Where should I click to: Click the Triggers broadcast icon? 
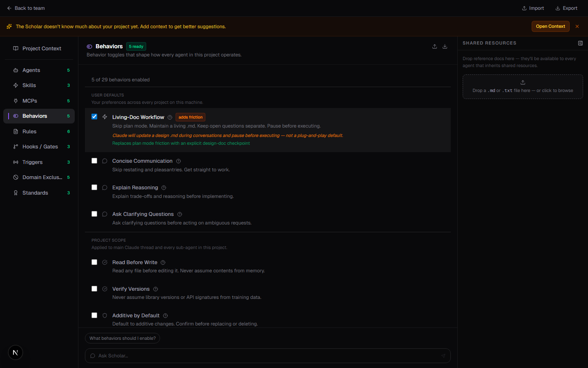16,162
